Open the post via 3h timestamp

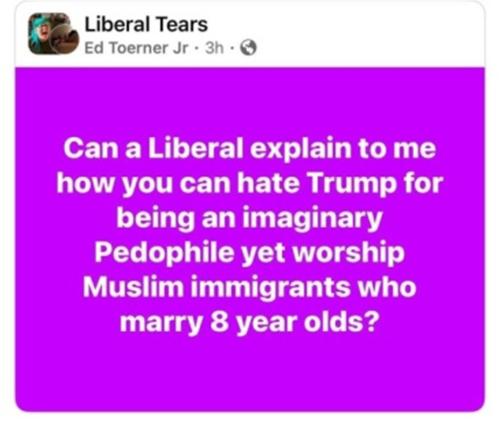pyautogui.click(x=214, y=48)
